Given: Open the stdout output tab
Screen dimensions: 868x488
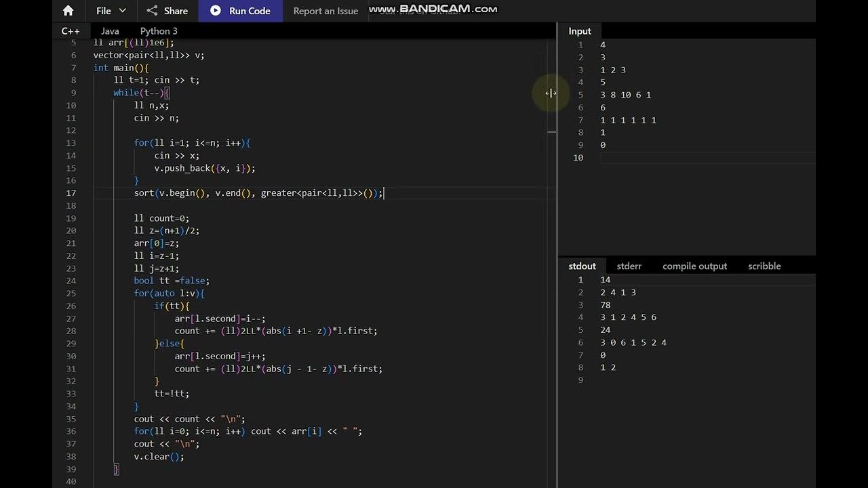Looking at the screenshot, I should 582,266.
